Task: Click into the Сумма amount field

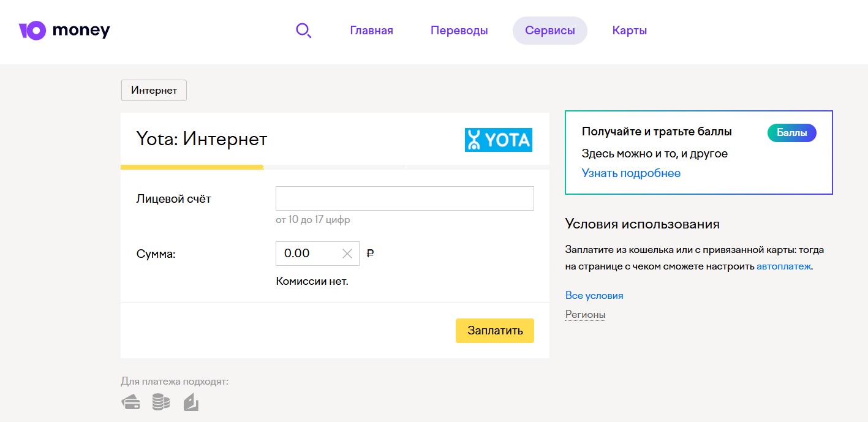Action: (317, 254)
